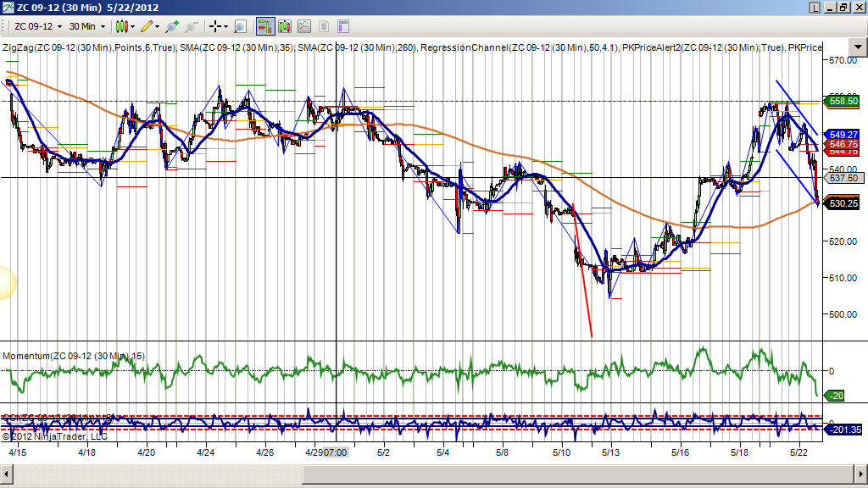Open the ZC 09-12 instrument dropdown
868x488 pixels.
[x=38, y=26]
